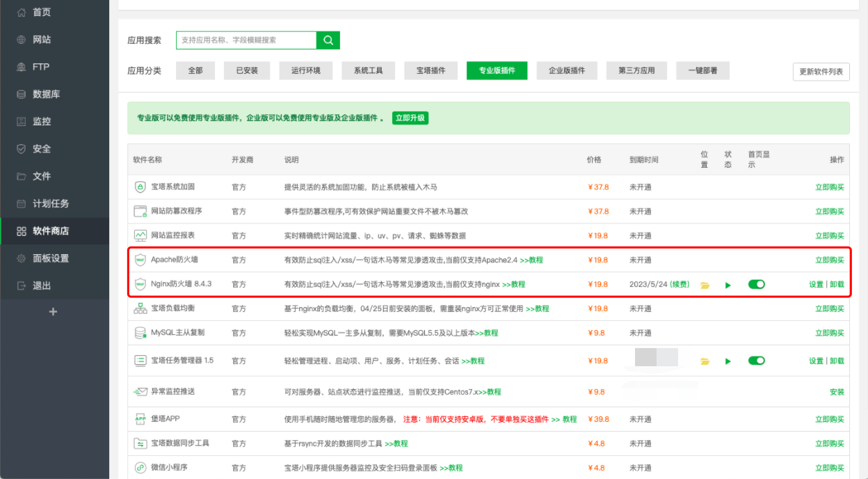Click the 数据库 database icon
Screen dimensions: 868x479
[21, 94]
